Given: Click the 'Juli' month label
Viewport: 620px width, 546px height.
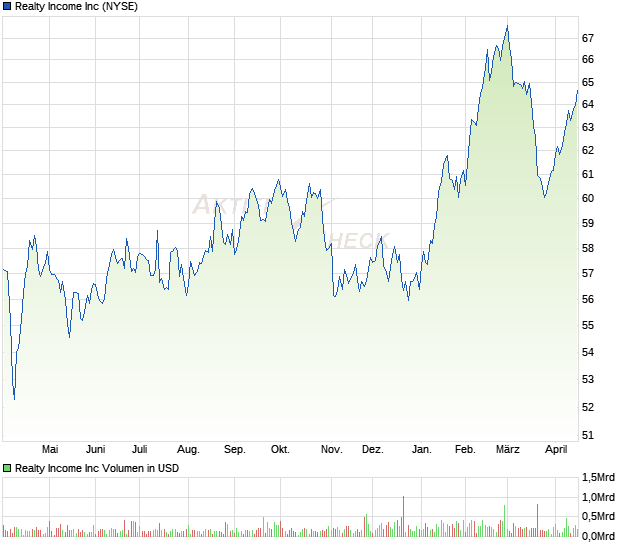Looking at the screenshot, I should 140,450.
